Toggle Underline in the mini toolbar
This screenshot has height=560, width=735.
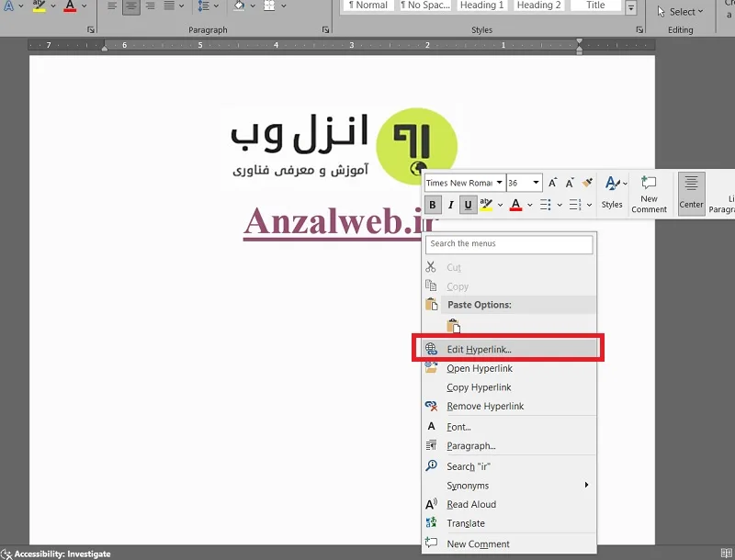(x=468, y=205)
